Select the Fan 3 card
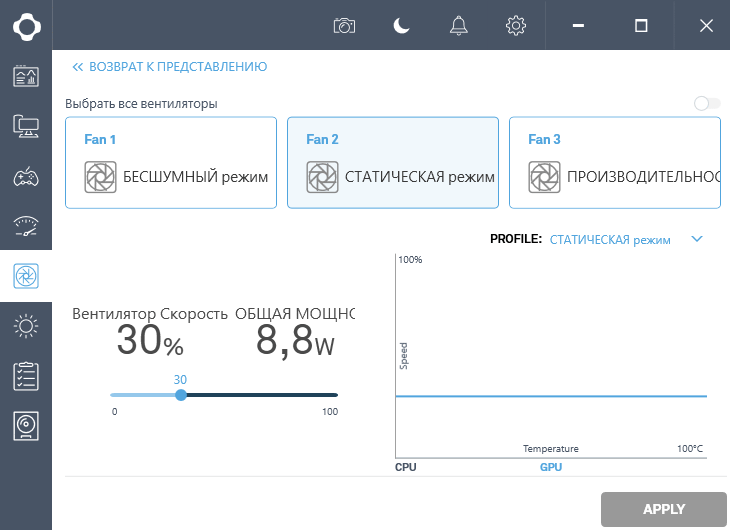 [614, 162]
